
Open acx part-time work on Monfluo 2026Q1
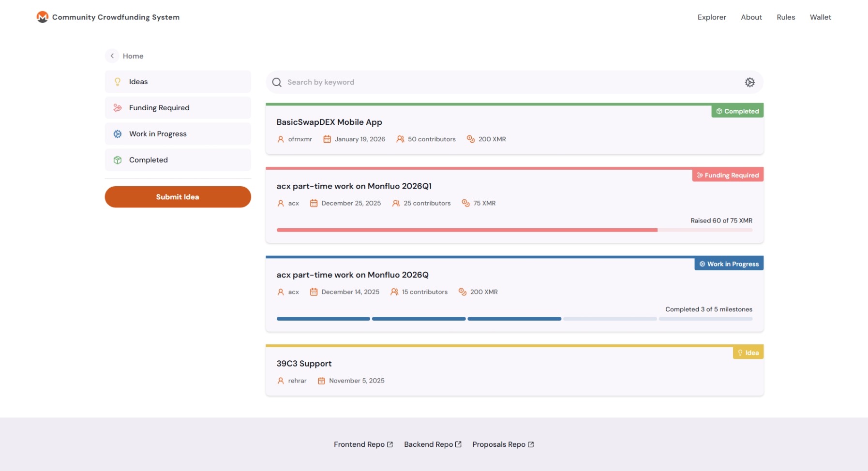pyautogui.click(x=354, y=186)
